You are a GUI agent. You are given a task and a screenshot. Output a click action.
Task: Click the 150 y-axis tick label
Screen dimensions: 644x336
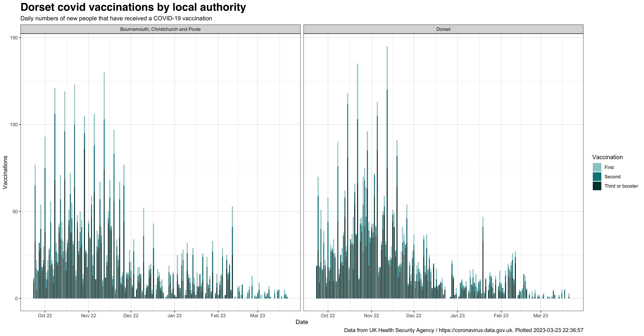click(x=14, y=38)
